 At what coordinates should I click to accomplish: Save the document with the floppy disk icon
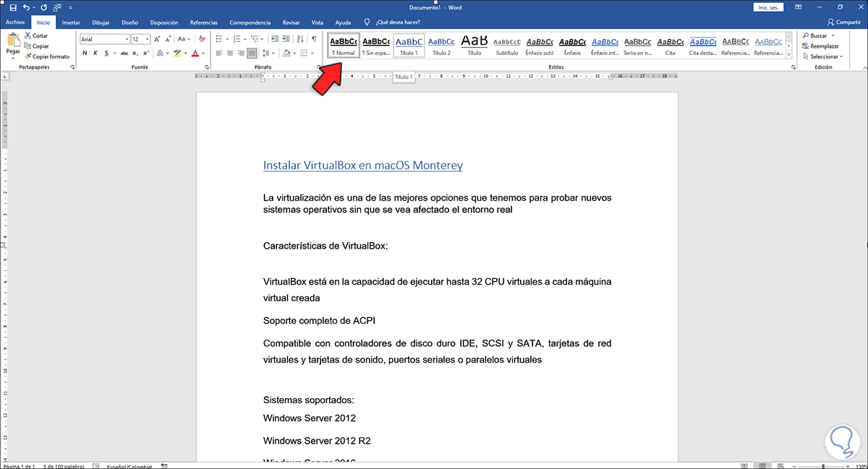tap(12, 7)
